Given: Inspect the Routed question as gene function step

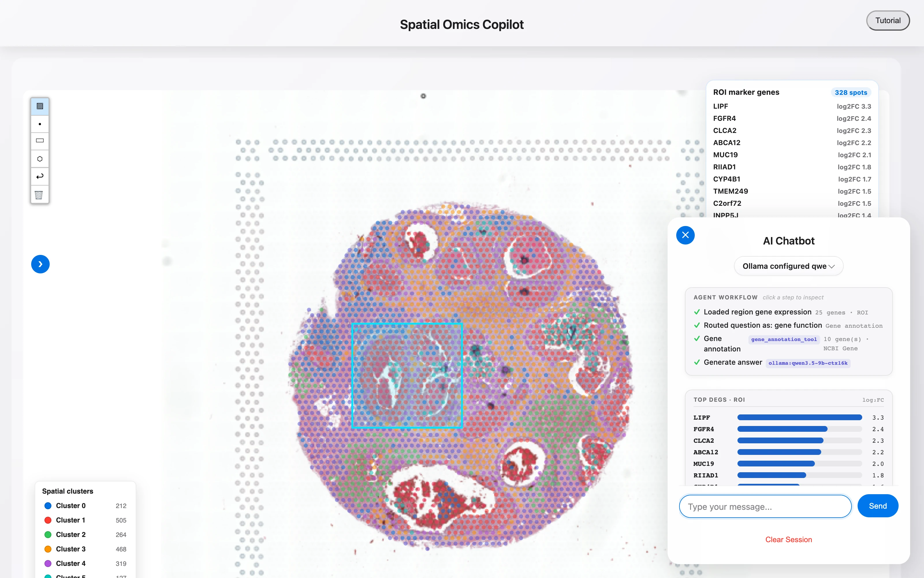Looking at the screenshot, I should pos(789,325).
